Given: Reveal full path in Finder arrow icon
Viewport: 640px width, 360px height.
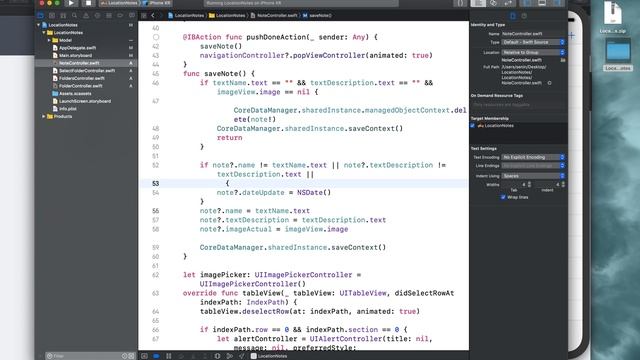Looking at the screenshot, I should [x=549, y=83].
